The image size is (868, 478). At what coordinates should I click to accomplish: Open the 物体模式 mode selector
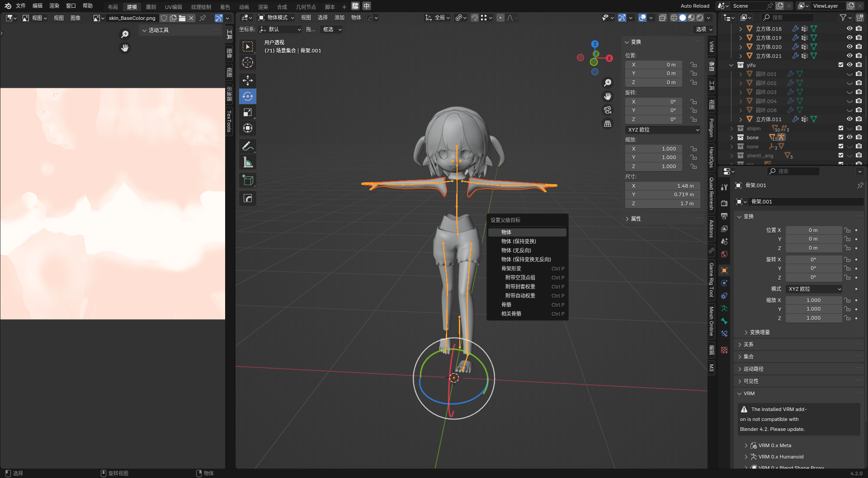pos(277,18)
